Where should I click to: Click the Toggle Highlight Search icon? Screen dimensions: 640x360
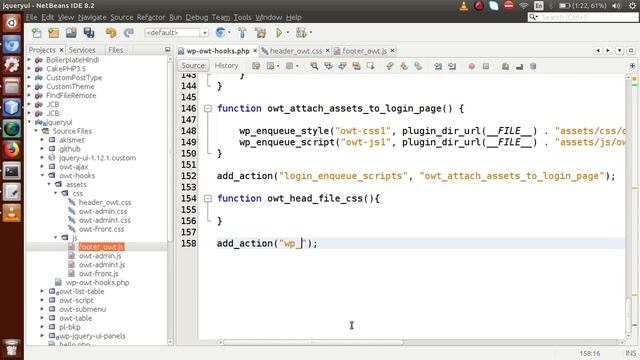pyautogui.click(x=356, y=66)
